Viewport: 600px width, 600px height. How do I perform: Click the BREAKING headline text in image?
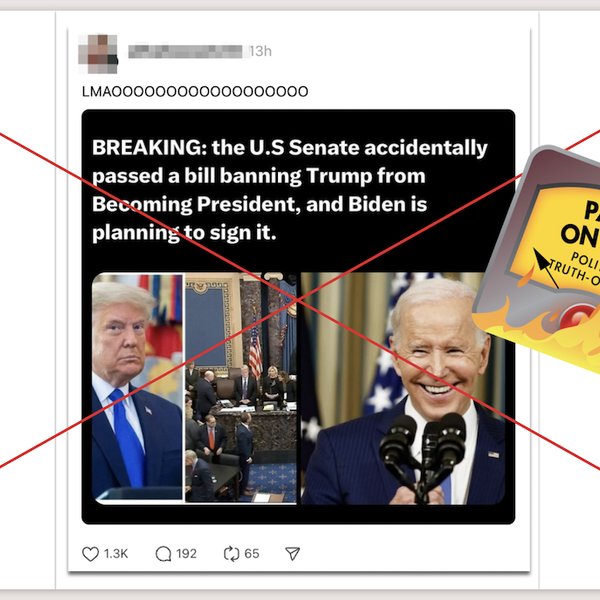pos(290,190)
